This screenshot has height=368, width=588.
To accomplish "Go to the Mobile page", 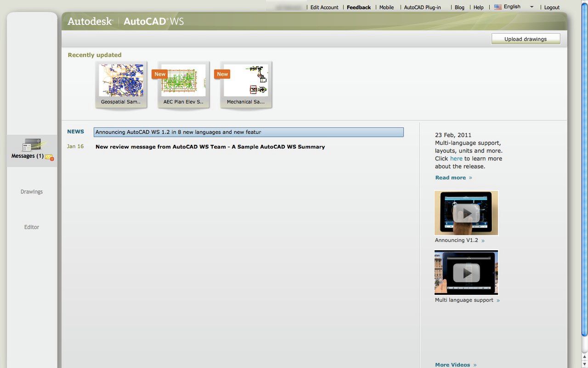I will pos(386,7).
